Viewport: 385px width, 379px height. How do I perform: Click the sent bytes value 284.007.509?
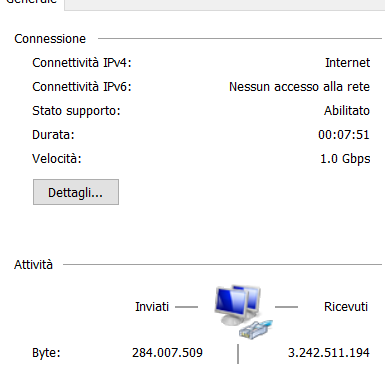tap(167, 353)
